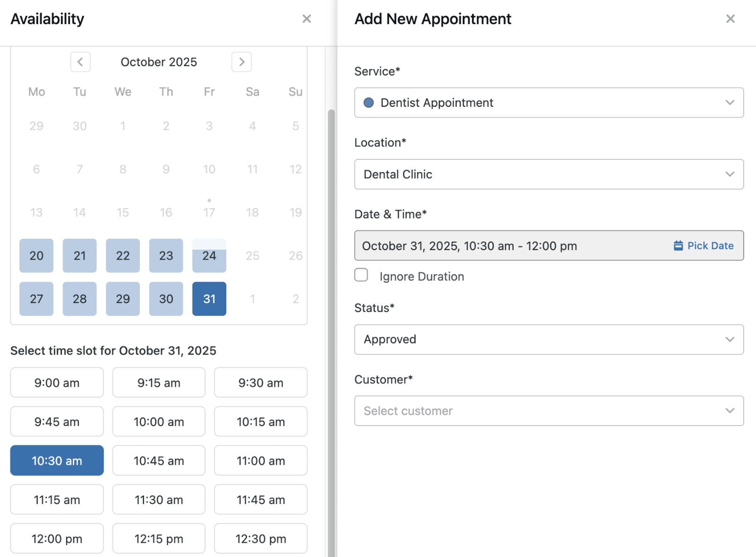The height and width of the screenshot is (557, 756).
Task: Open the Location dropdown
Action: (549, 174)
